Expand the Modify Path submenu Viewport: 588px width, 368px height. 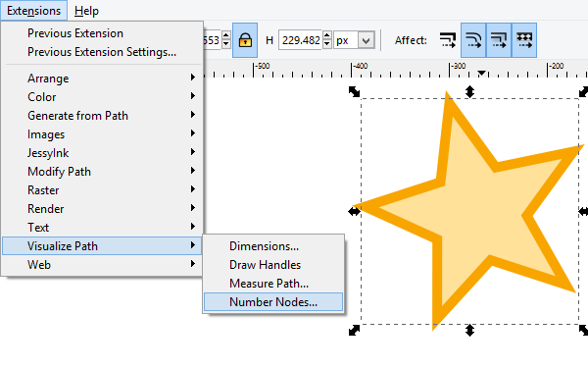coord(102,171)
